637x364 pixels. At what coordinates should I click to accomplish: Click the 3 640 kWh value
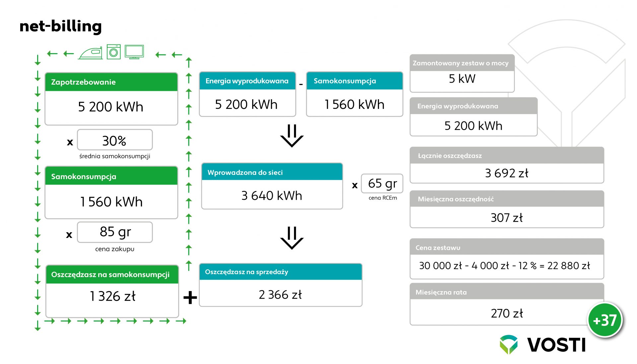[272, 195]
